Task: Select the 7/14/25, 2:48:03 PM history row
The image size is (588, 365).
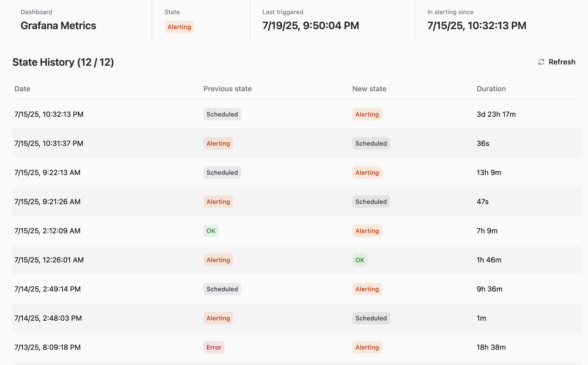Action: coord(297,318)
